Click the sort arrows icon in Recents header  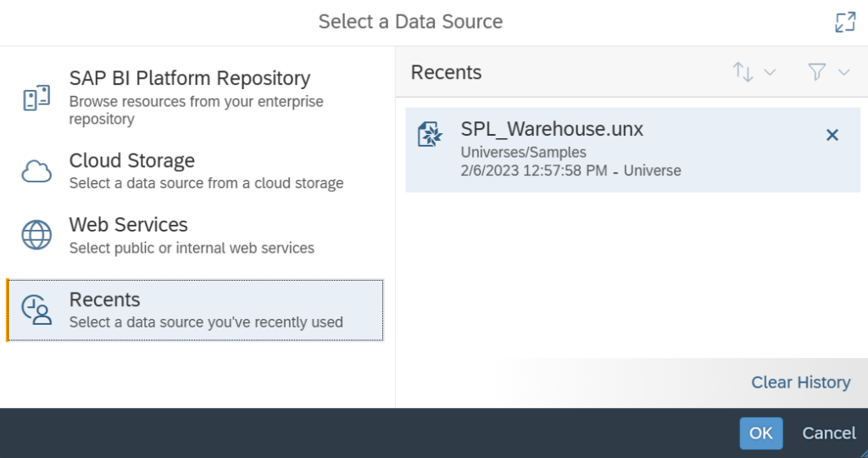[x=743, y=72]
